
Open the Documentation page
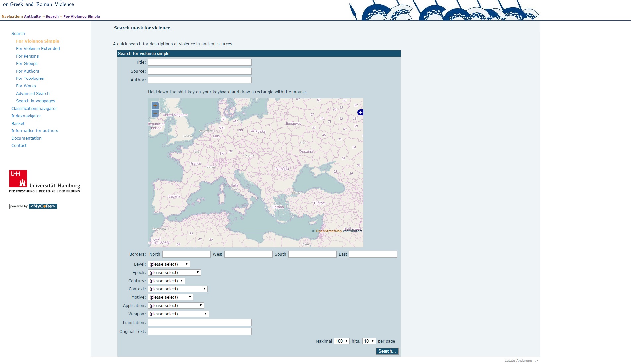(27, 138)
